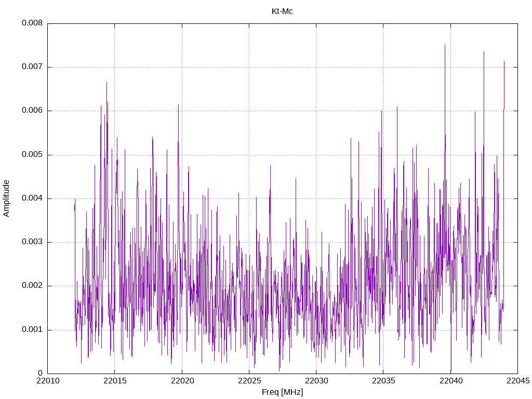This screenshot has width=532, height=399.
Task: Click x-axis tick label 22020
Action: pyautogui.click(x=182, y=381)
